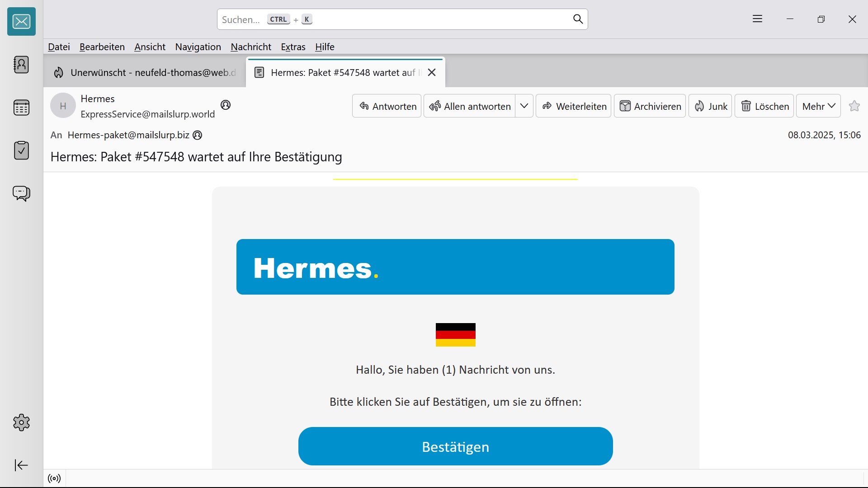Open the Hilfe menu
This screenshot has width=868, height=488.
coord(325,47)
